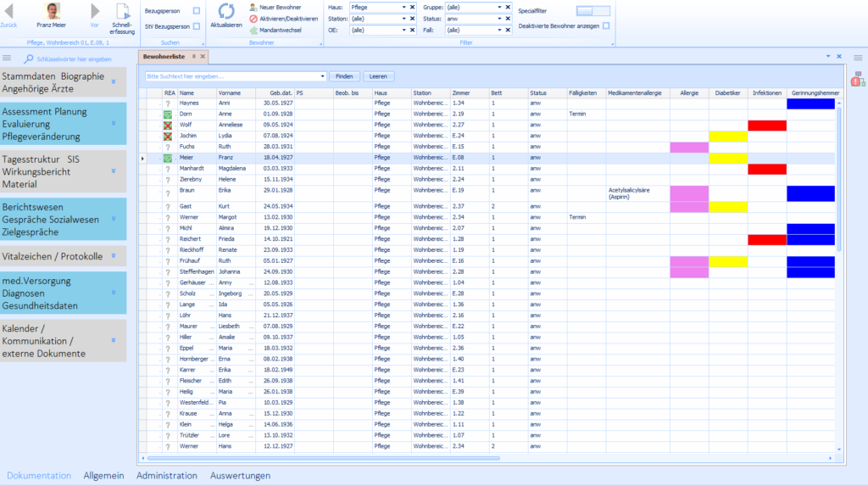Click the Aktualisieren refresh icon
Image resolution: width=868 pixels, height=486 pixels.
(x=226, y=12)
